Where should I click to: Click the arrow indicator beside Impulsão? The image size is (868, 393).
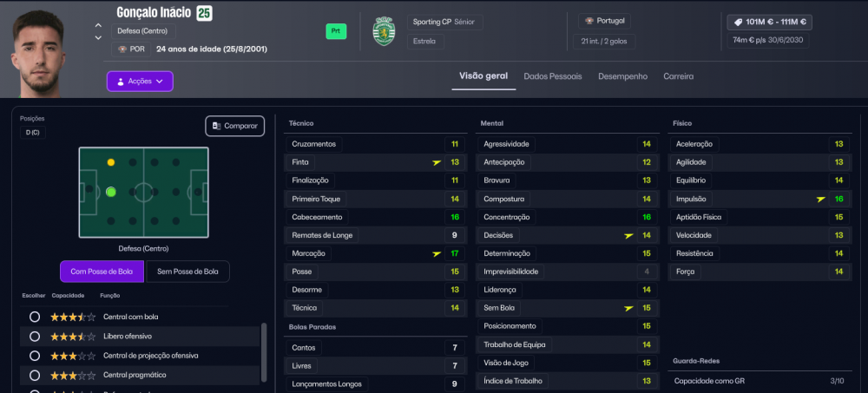coord(821,200)
